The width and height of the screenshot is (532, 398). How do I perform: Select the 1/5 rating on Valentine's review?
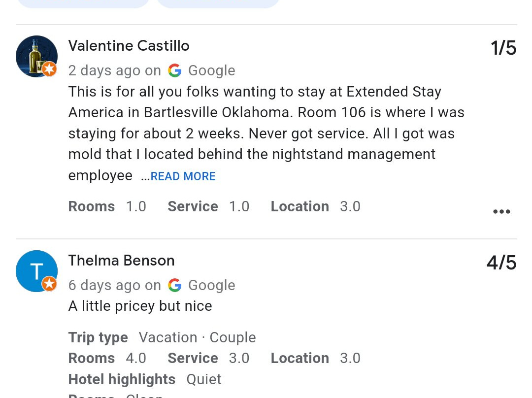[503, 48]
